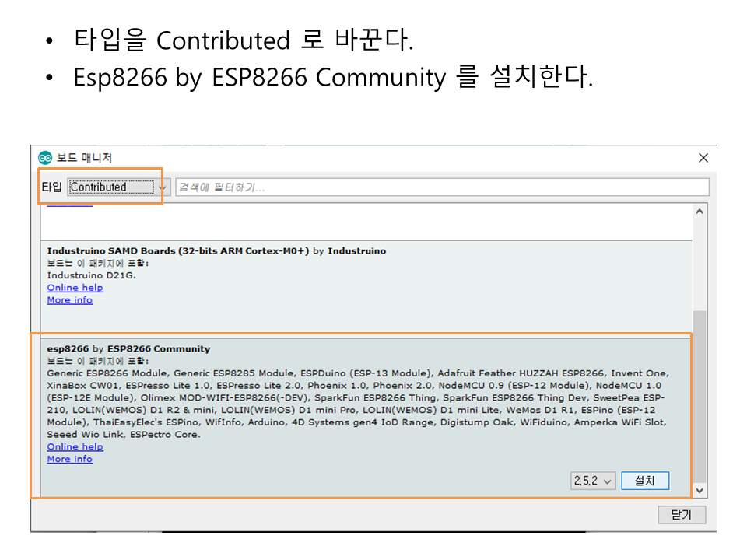Click the 타입 label next to dropdown
The height and width of the screenshot is (560, 747).
point(51,187)
